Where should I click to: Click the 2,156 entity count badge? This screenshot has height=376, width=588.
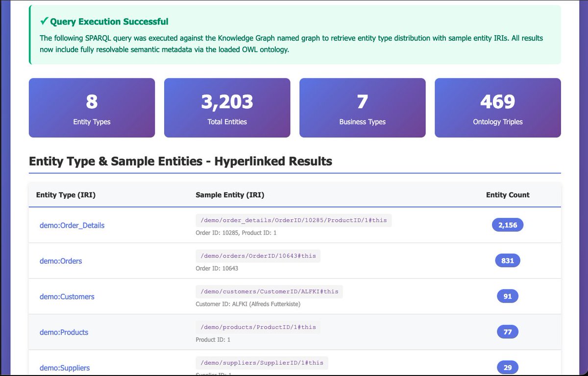(x=507, y=225)
